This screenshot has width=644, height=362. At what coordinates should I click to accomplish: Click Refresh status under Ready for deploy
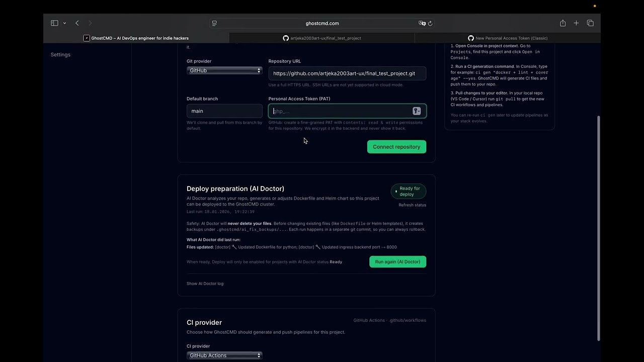413,205
